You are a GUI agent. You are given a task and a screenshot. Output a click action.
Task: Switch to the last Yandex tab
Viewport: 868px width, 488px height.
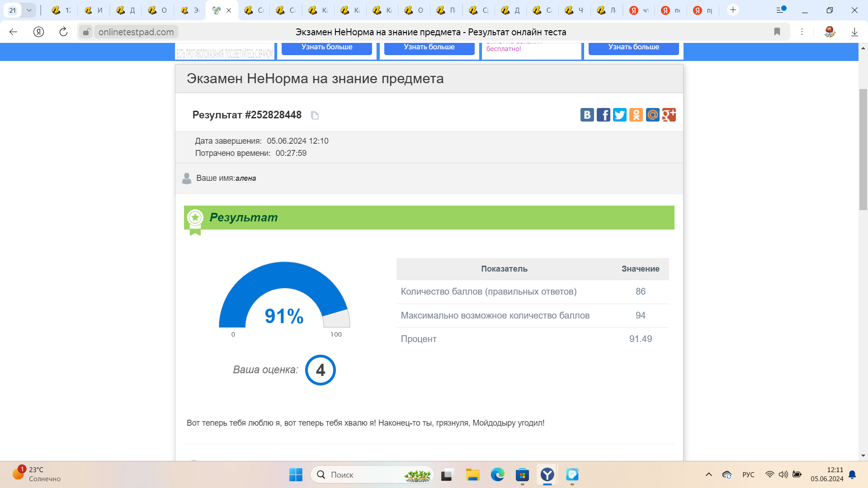[x=702, y=10]
